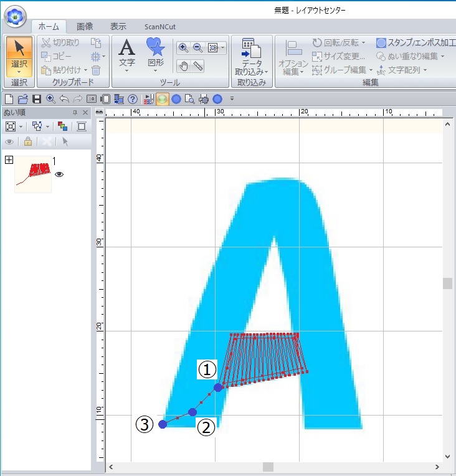Click the thread spool icon in ぬい順 panel

tap(82, 126)
